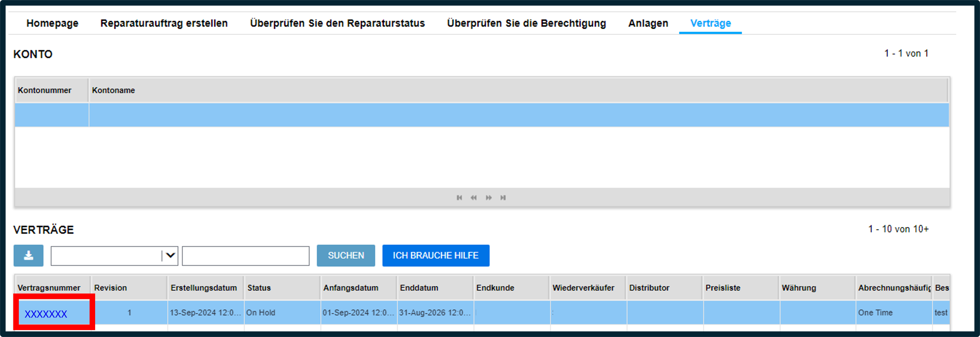Switch to Reparaturauftrag erstellen tab

coord(164,23)
